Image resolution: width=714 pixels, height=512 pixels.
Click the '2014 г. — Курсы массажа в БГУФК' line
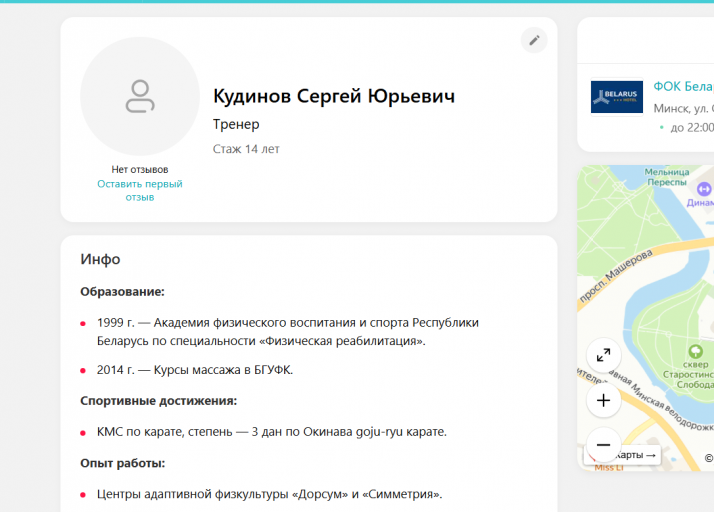(x=195, y=370)
